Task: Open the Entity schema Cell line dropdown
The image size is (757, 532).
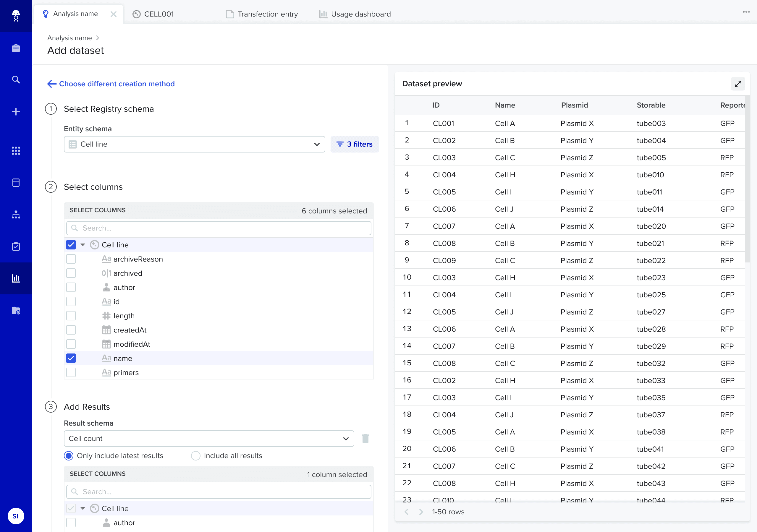Action: [x=194, y=144]
